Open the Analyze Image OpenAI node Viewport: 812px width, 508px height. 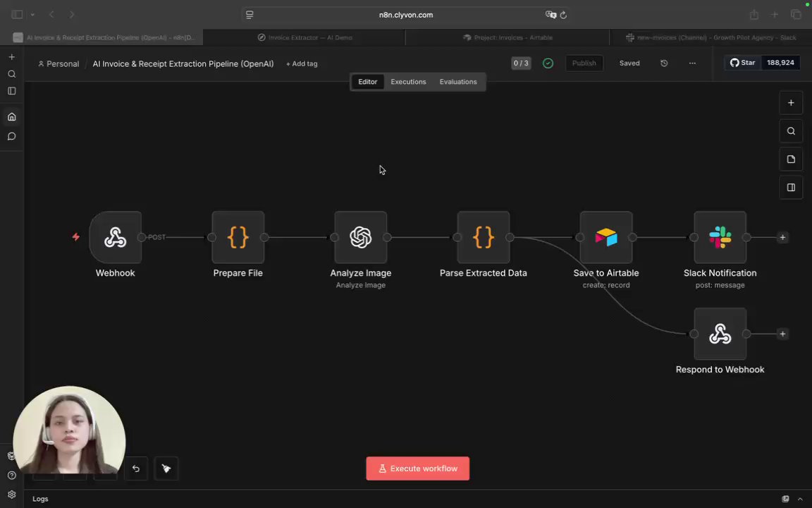pyautogui.click(x=360, y=237)
